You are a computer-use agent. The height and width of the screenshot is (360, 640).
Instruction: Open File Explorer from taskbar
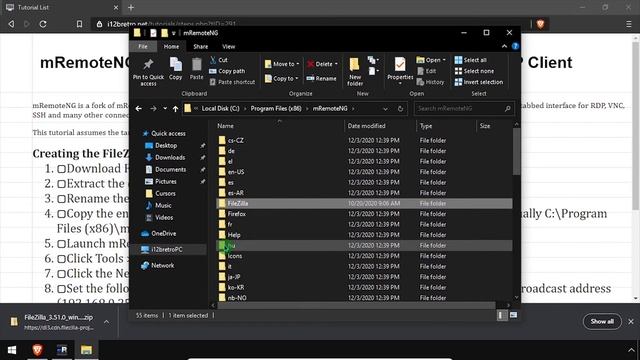[86, 350]
